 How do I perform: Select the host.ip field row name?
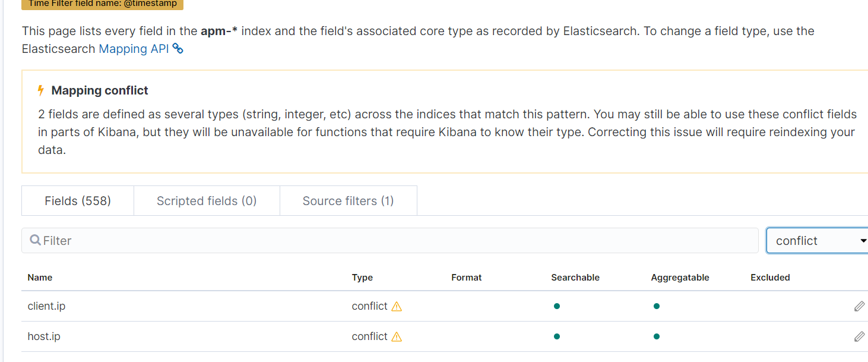44,336
